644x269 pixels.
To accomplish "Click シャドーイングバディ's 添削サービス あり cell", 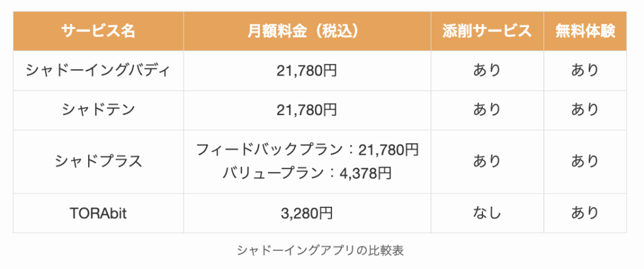I will (x=487, y=70).
